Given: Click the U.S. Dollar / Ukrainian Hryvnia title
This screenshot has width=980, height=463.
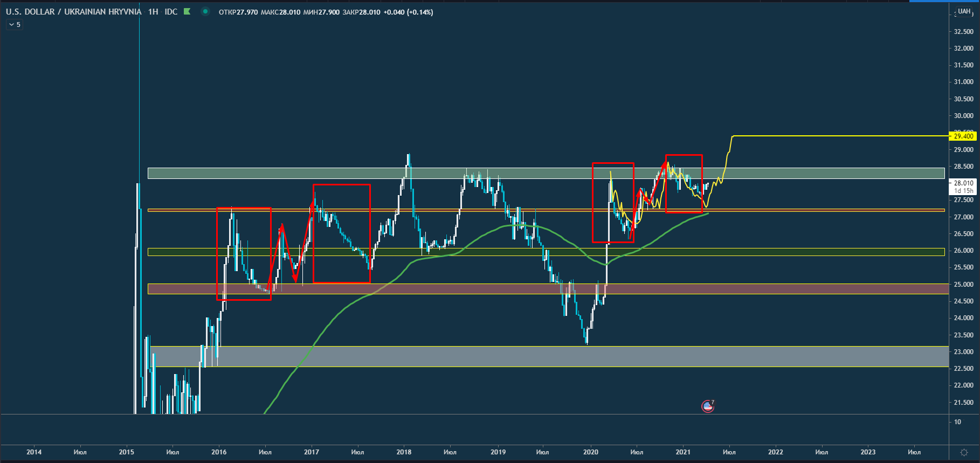Looking at the screenshot, I should [73, 12].
